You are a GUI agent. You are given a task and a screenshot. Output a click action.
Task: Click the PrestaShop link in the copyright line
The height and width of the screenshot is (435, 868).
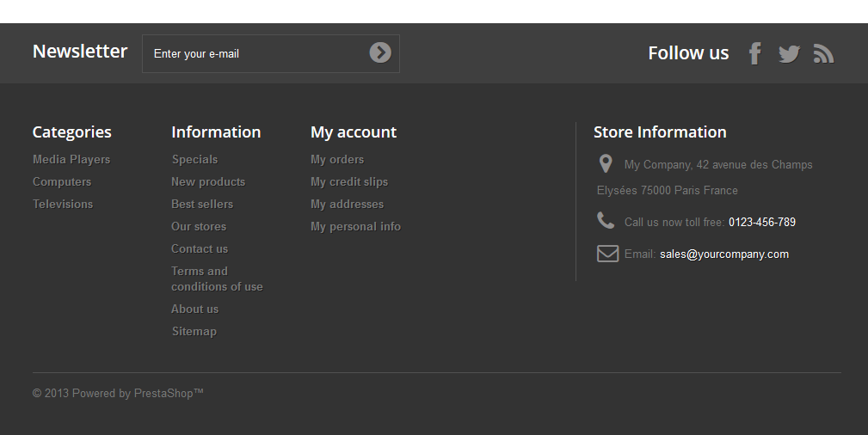(169, 394)
